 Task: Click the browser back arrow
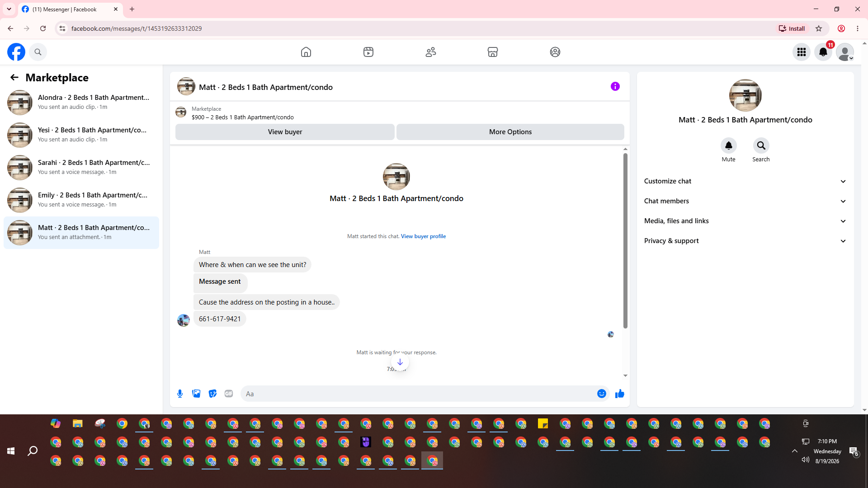(x=10, y=28)
